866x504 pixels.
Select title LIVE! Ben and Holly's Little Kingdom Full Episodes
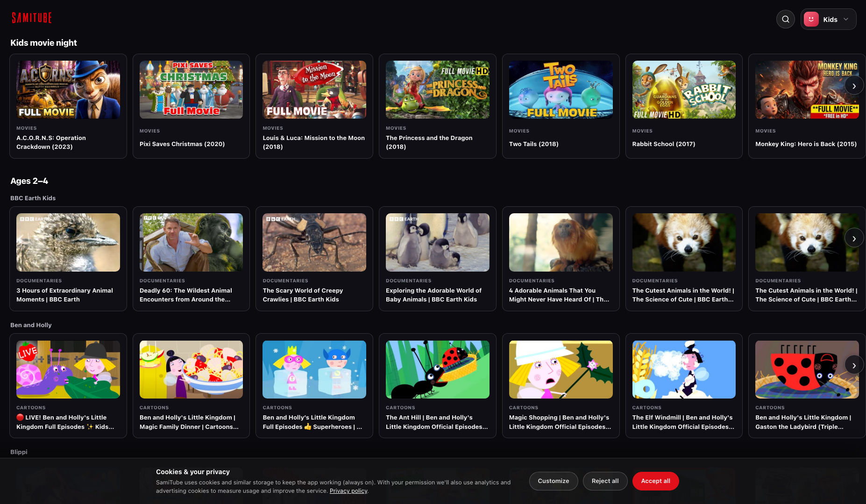tap(65, 422)
